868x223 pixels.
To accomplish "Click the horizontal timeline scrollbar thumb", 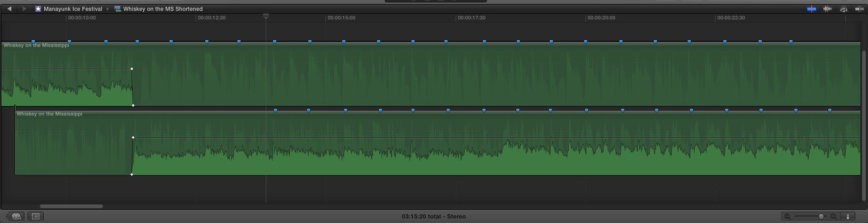I will [71, 206].
